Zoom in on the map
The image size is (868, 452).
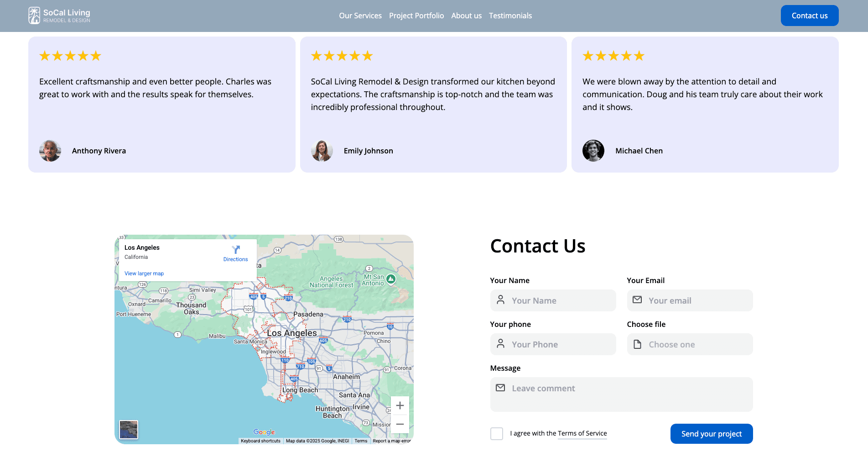[x=400, y=405]
